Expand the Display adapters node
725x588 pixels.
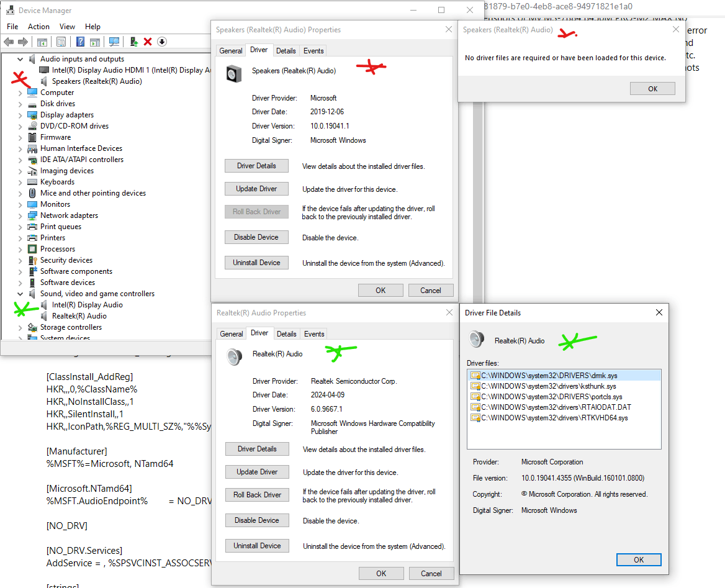click(x=20, y=115)
